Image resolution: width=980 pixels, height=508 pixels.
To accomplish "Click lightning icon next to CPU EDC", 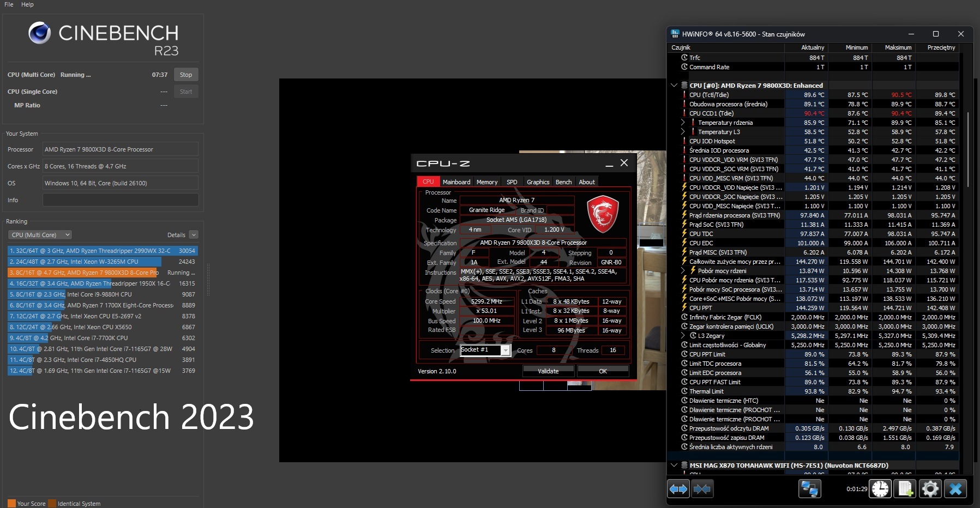I will [684, 243].
